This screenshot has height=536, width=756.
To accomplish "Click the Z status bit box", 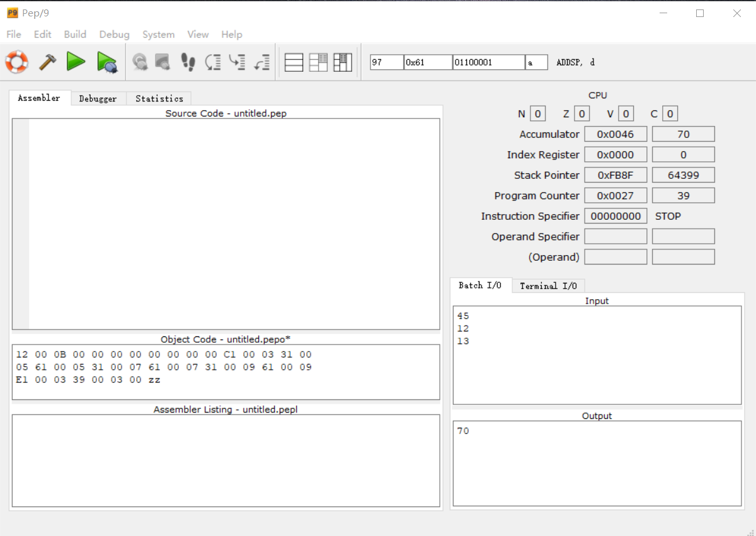I will point(582,114).
